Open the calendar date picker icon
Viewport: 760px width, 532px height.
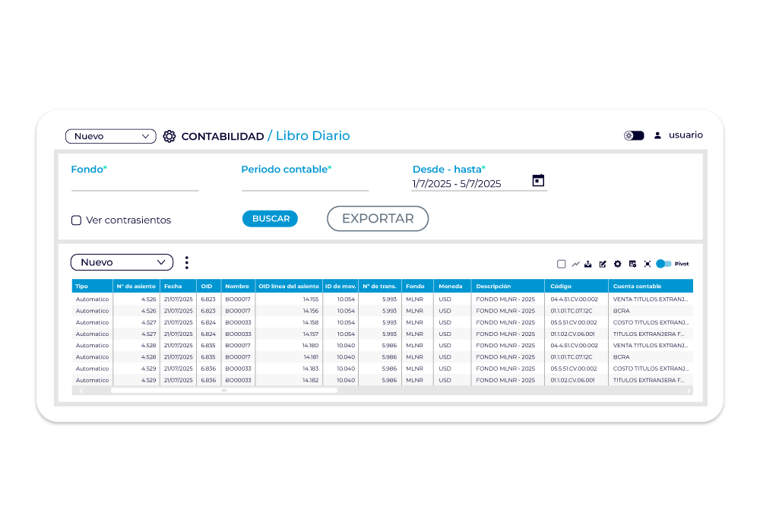pyautogui.click(x=538, y=181)
